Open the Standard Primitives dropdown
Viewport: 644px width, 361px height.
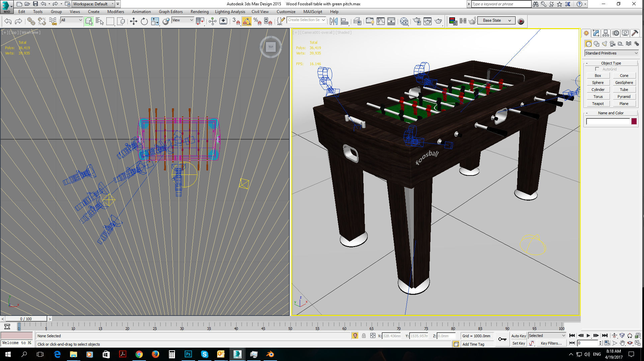[x=611, y=53]
